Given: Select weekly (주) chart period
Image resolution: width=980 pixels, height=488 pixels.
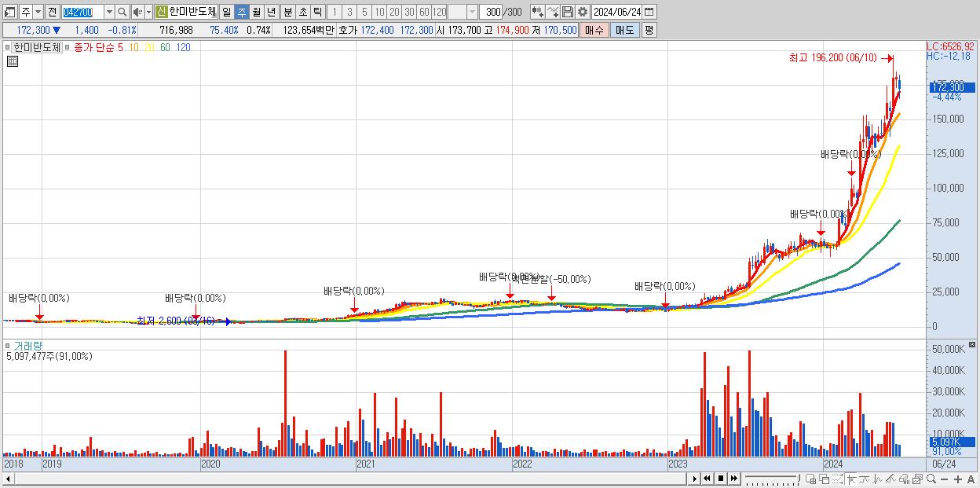Looking at the screenshot, I should point(241,12).
